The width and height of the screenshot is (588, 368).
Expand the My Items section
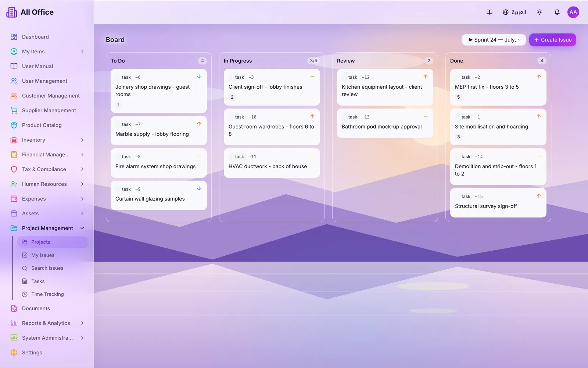tap(82, 52)
